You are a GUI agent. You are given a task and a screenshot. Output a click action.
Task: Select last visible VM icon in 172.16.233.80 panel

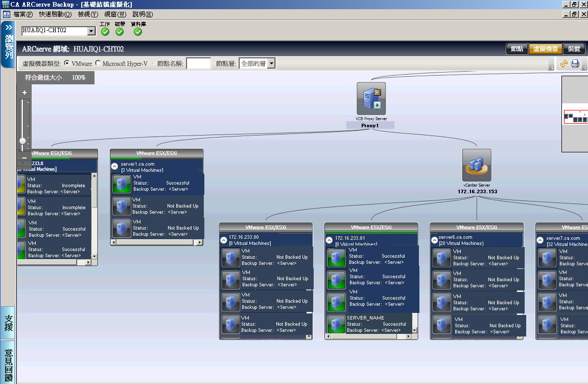[x=230, y=324]
